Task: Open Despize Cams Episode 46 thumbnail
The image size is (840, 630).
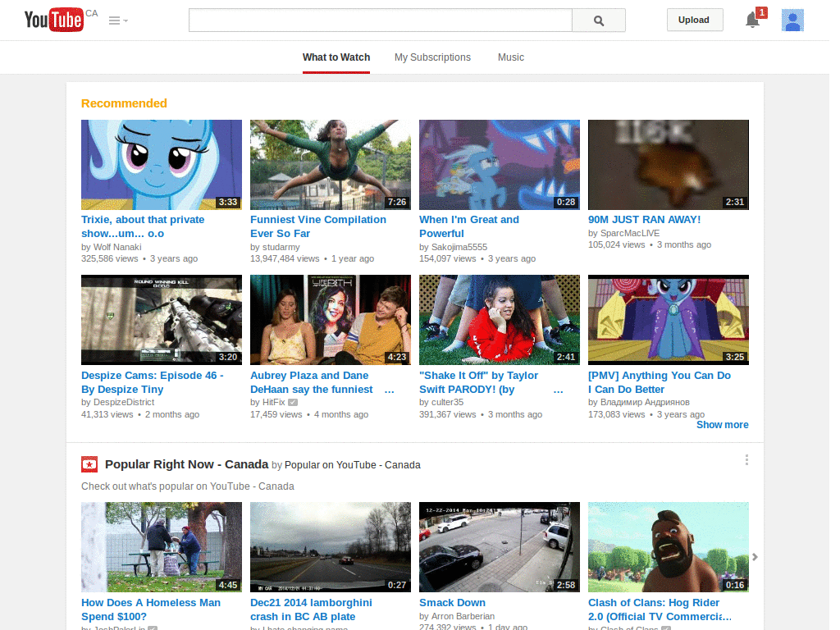Action: [162, 320]
